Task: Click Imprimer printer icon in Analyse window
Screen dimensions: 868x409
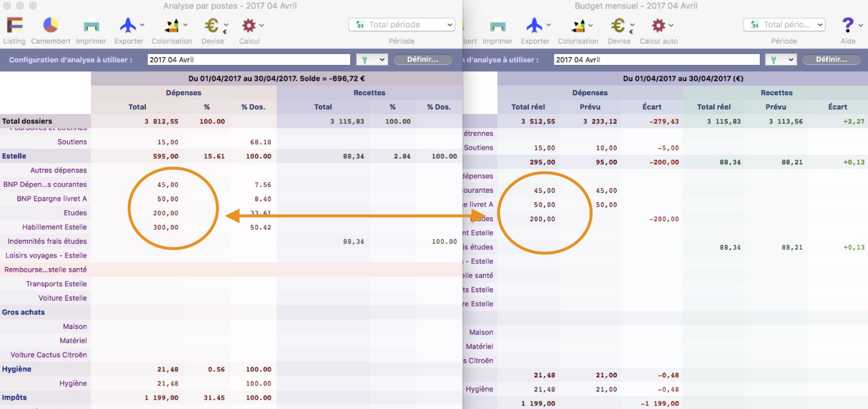Action: [91, 26]
